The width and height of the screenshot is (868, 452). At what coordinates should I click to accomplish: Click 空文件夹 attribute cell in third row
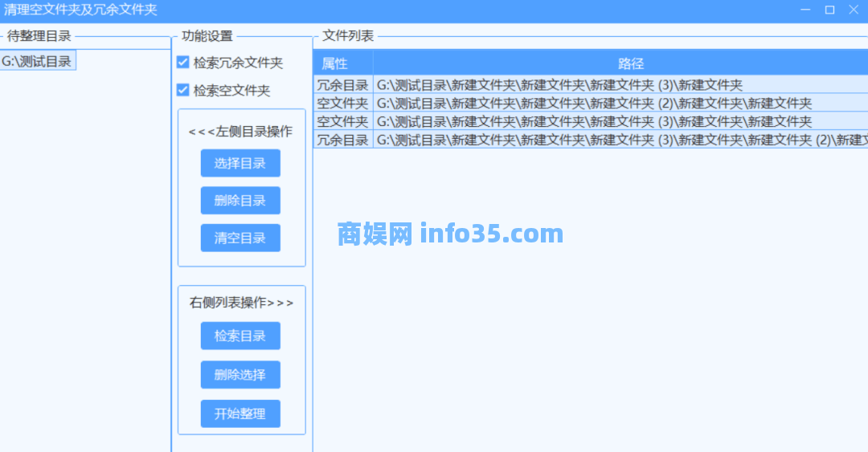tap(342, 122)
